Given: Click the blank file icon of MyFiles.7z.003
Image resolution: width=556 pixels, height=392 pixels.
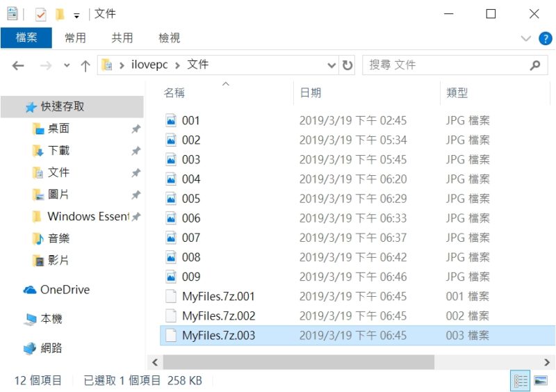Looking at the screenshot, I should tap(171, 335).
